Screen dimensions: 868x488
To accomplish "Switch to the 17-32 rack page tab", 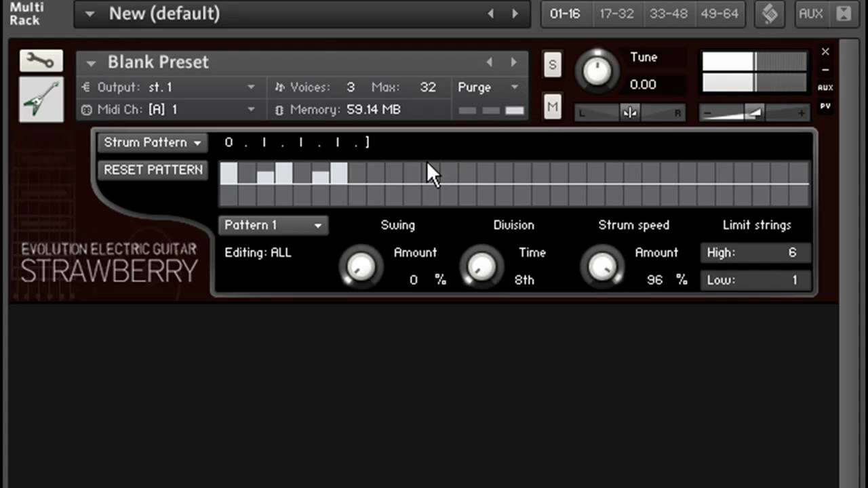I will point(616,14).
